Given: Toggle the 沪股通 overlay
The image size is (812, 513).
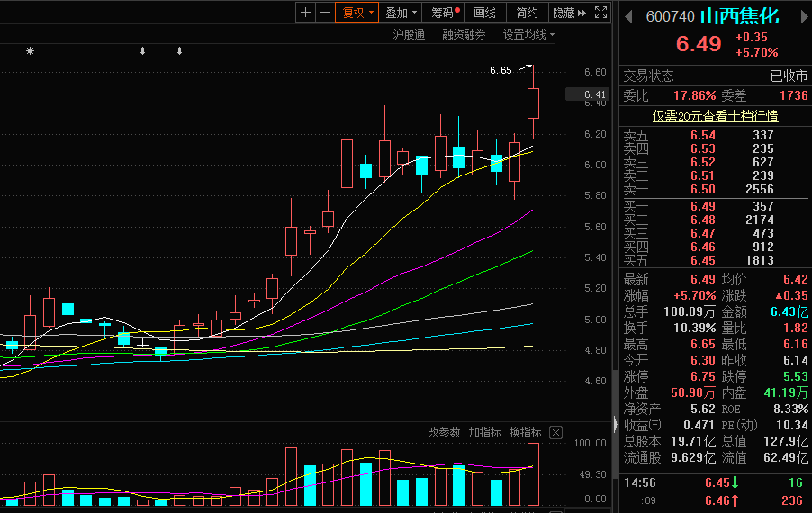Looking at the screenshot, I should tap(409, 35).
